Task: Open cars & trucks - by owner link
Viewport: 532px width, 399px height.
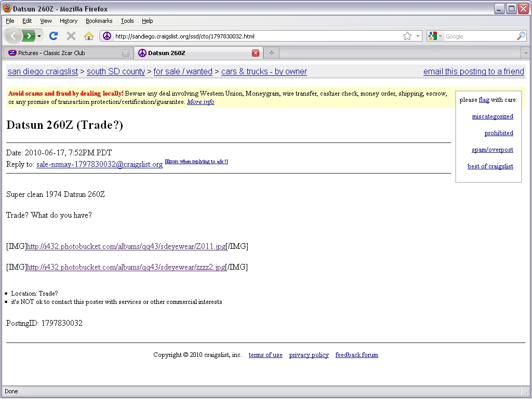Action: click(x=264, y=72)
